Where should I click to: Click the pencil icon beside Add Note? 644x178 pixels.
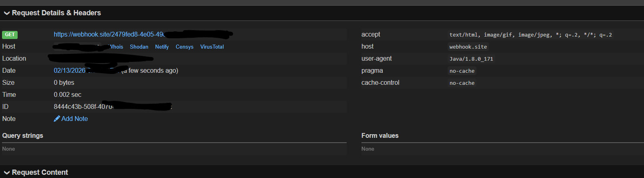tap(57, 119)
